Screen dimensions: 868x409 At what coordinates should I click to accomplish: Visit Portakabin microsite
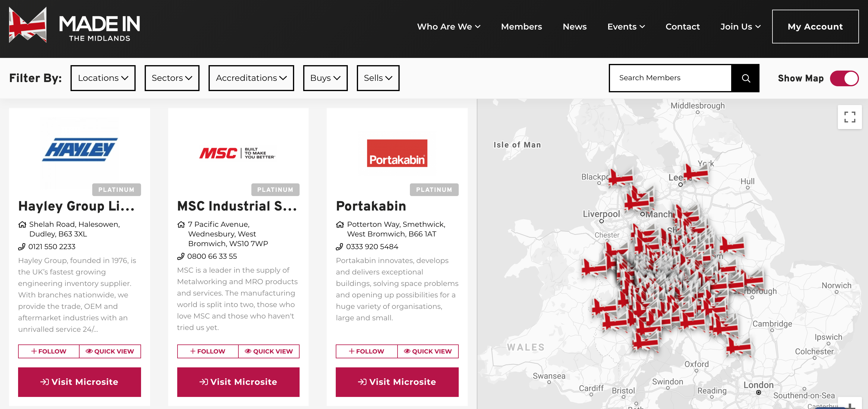397,382
